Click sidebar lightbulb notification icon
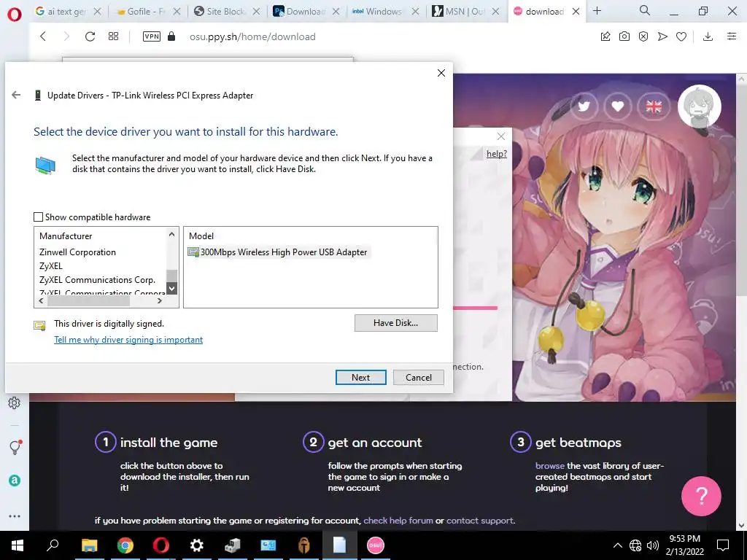Image resolution: width=747 pixels, height=560 pixels. tap(15, 447)
